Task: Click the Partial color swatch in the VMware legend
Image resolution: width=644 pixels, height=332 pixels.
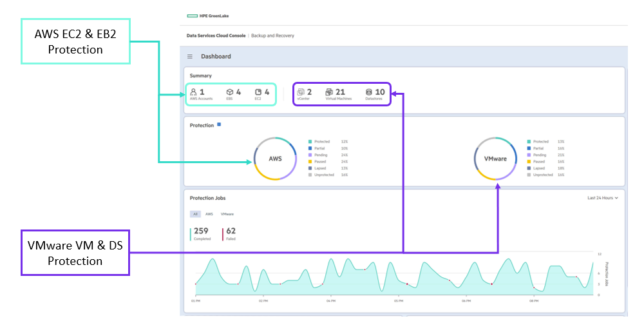Action: pyautogui.click(x=529, y=148)
